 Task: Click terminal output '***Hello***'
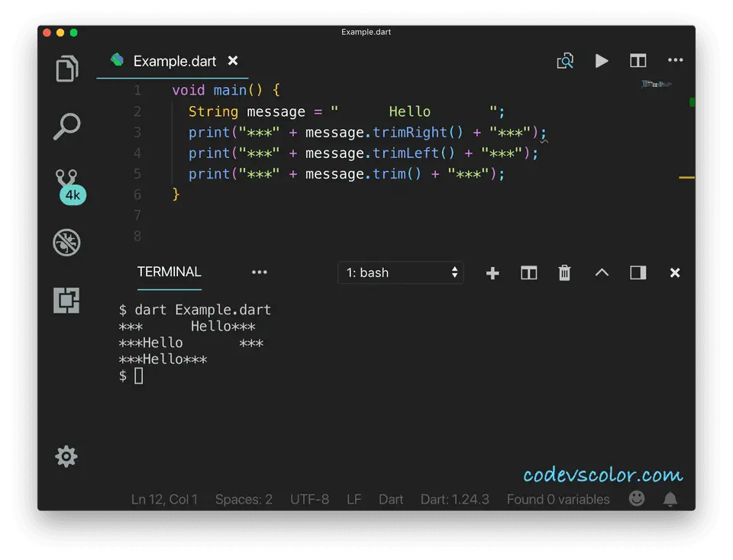coord(163,359)
